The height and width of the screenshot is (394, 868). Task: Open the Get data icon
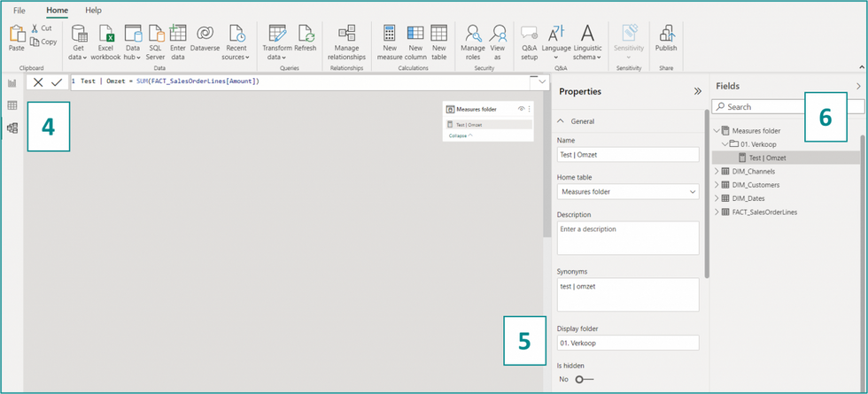click(x=80, y=35)
